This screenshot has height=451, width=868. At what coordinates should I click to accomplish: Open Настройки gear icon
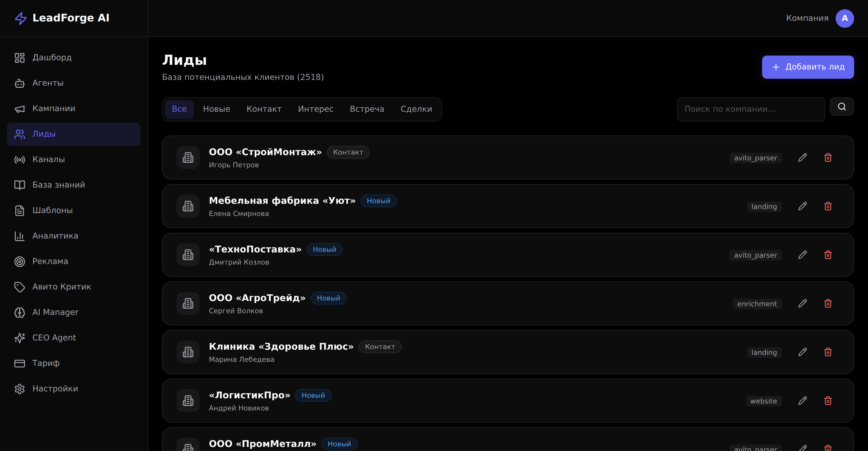coord(20,389)
